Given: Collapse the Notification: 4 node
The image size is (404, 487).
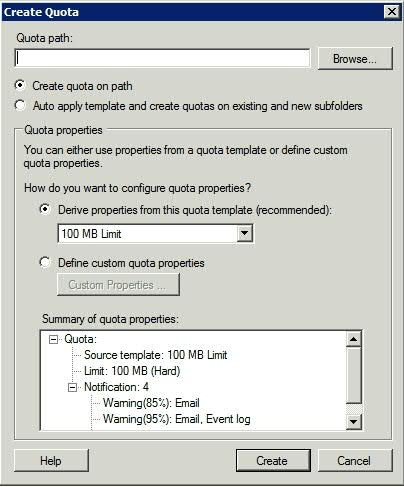Looking at the screenshot, I should coord(72,388).
